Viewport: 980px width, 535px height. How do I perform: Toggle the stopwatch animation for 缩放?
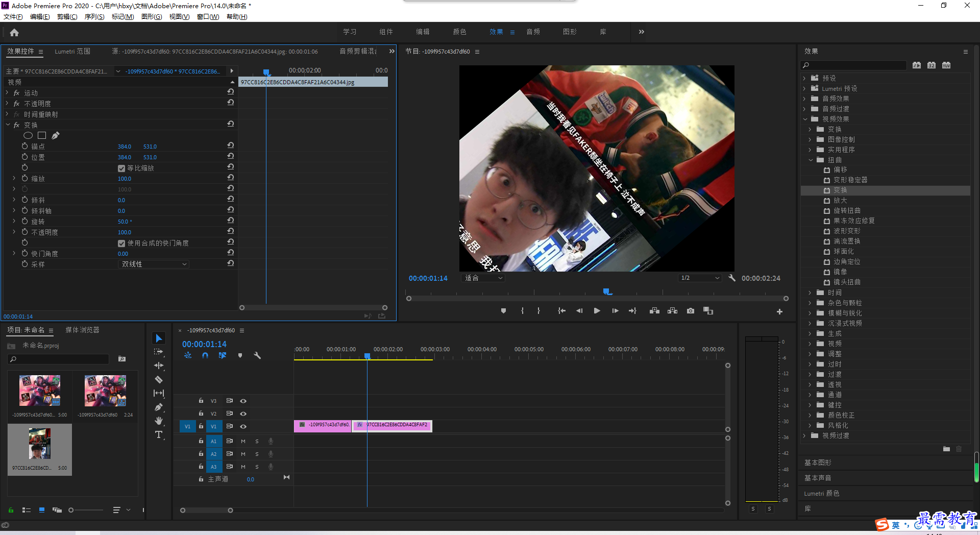(24, 178)
